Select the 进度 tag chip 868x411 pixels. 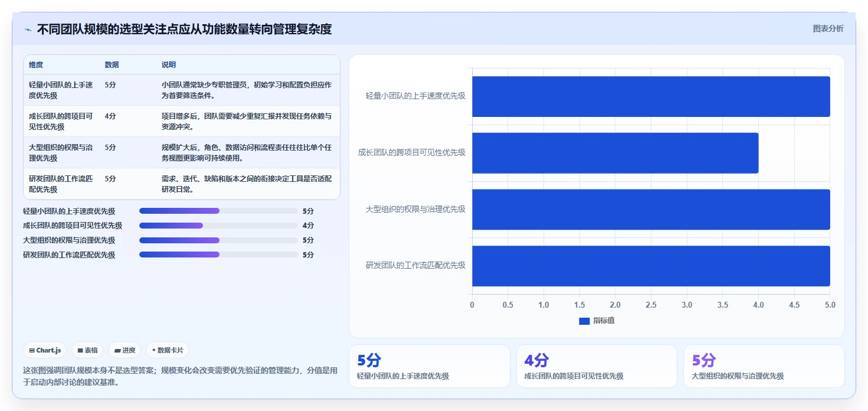point(125,350)
